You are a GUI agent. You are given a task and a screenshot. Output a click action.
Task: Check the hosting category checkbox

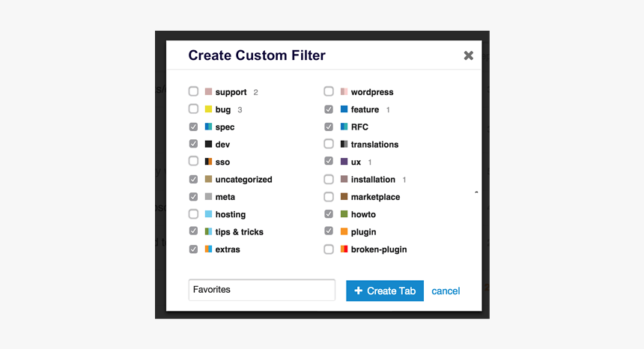click(193, 214)
